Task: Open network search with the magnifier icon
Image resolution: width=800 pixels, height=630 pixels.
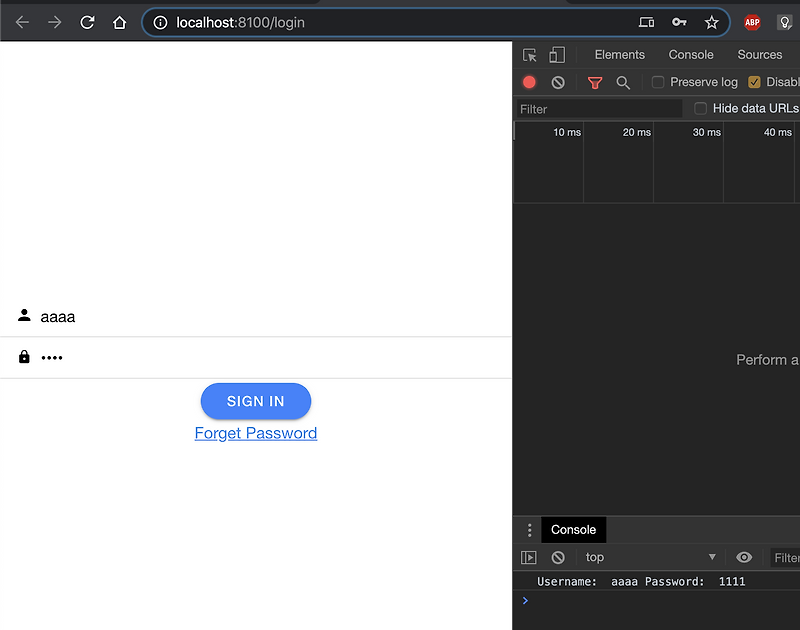Action: click(x=623, y=82)
